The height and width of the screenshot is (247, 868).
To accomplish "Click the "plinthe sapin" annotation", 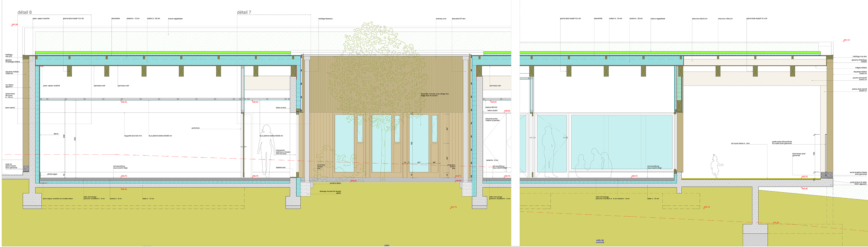I will click(x=52, y=174).
